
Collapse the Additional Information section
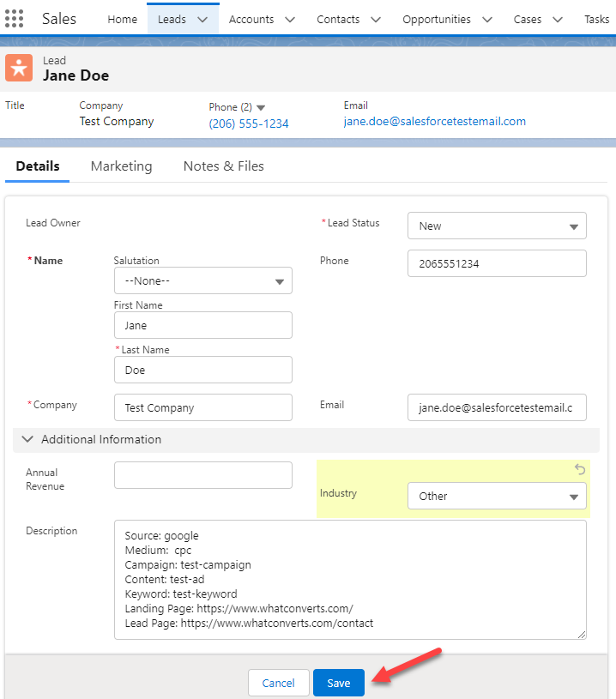click(27, 439)
